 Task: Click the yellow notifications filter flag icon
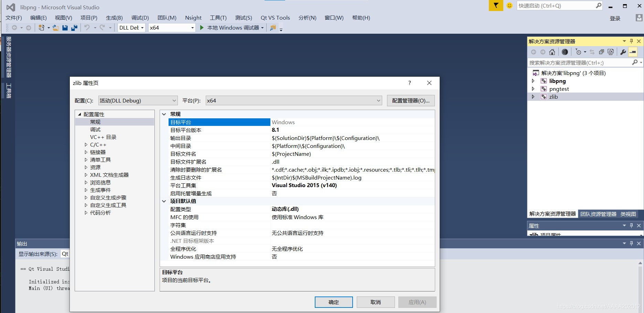pos(496,6)
